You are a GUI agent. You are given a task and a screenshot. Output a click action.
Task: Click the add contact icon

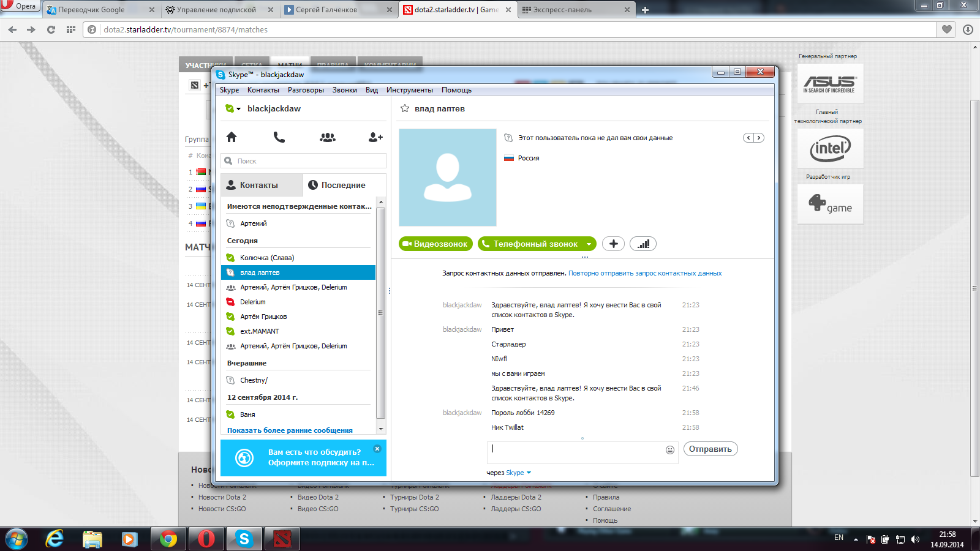click(375, 137)
